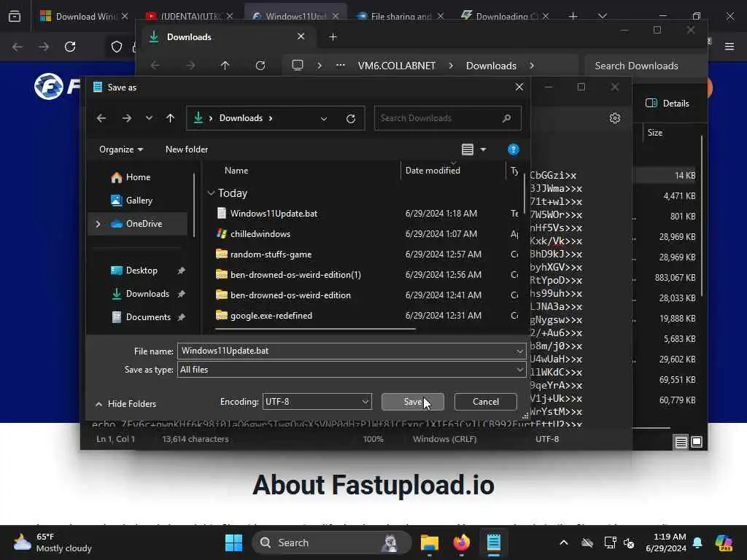Image resolution: width=747 pixels, height=560 pixels.
Task: Open recent locations chevron in Save as dialog
Action: 149,118
